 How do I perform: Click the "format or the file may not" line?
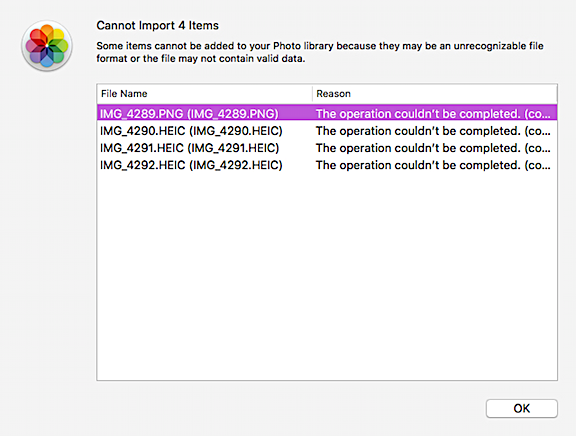point(201,58)
